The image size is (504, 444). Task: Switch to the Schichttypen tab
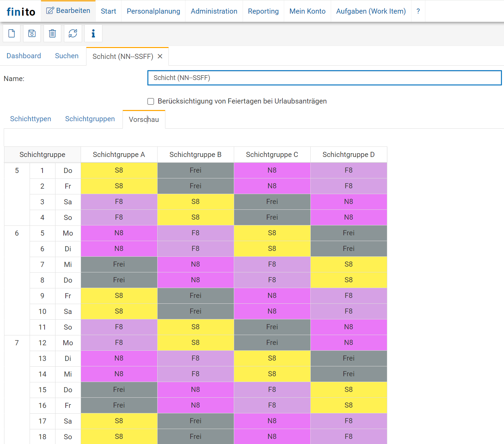31,119
